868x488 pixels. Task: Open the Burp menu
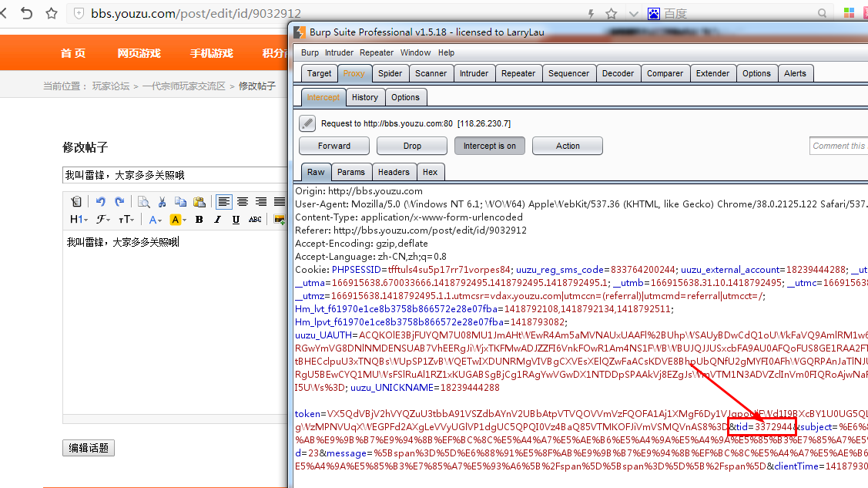pyautogui.click(x=310, y=52)
